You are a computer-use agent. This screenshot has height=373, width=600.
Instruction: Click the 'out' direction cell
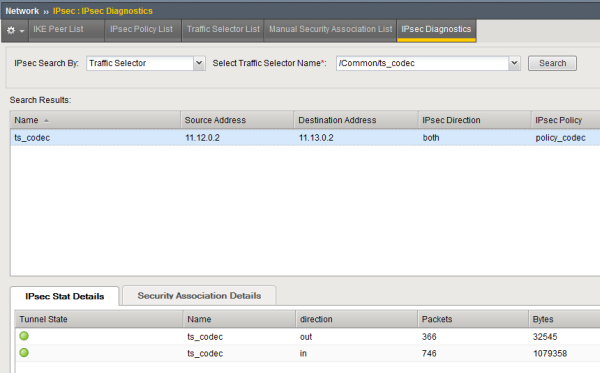306,337
